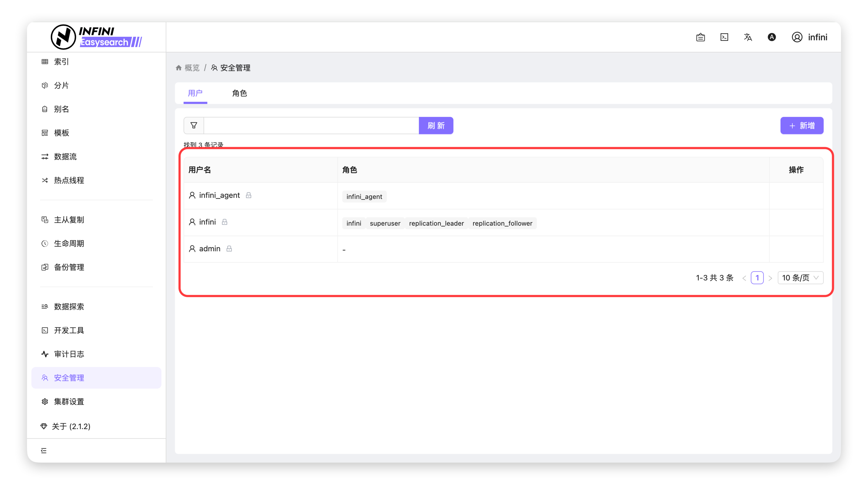Select the 用户 tab

195,93
